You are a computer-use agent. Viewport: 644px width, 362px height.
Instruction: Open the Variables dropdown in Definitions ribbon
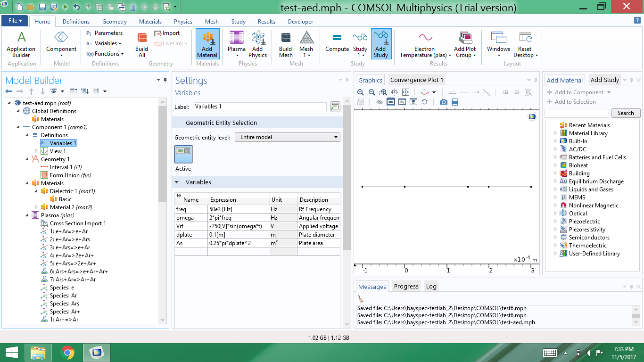coord(104,43)
